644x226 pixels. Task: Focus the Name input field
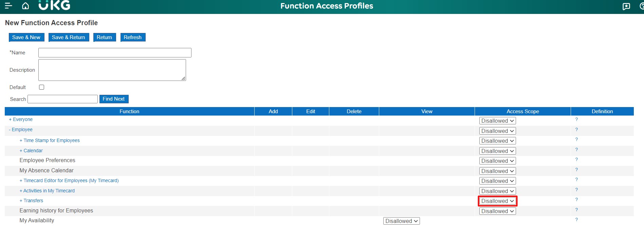point(115,53)
